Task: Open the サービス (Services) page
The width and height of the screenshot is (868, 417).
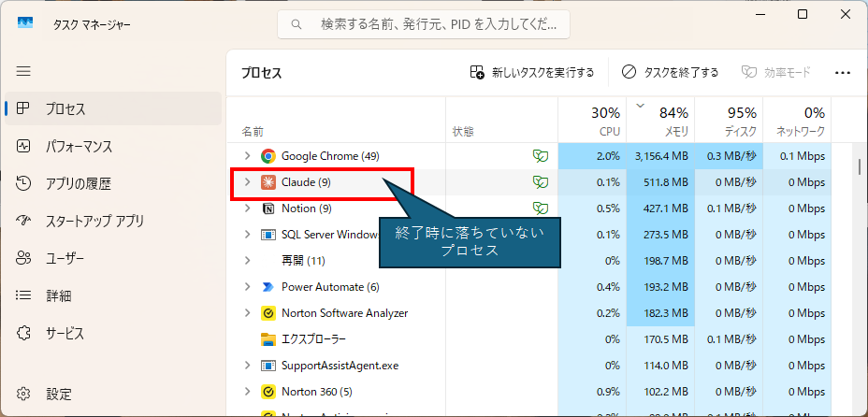Action: [x=113, y=334]
